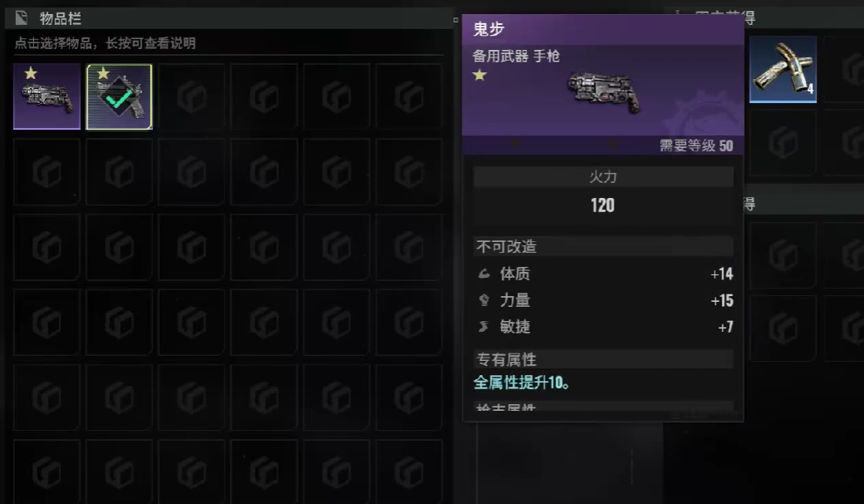
Task: Click the 体质 stat icon
Action: [484, 273]
